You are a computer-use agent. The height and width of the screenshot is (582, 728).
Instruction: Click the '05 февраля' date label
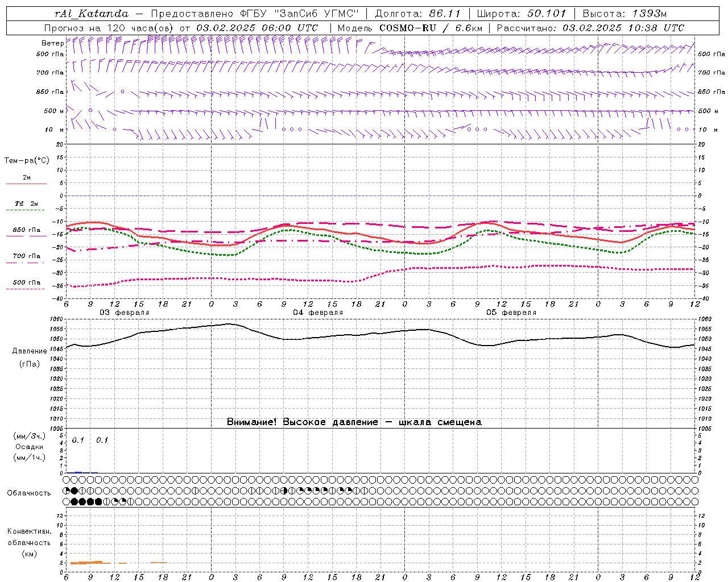click(x=511, y=313)
